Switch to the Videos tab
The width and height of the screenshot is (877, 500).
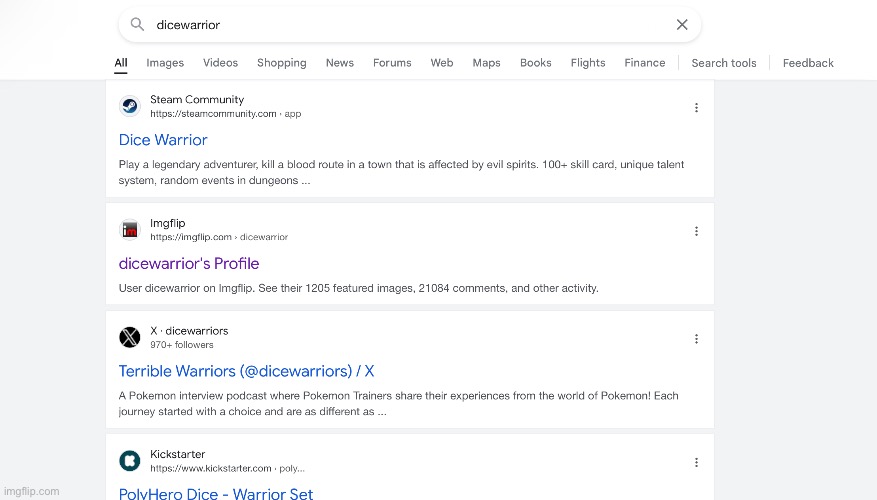click(220, 63)
